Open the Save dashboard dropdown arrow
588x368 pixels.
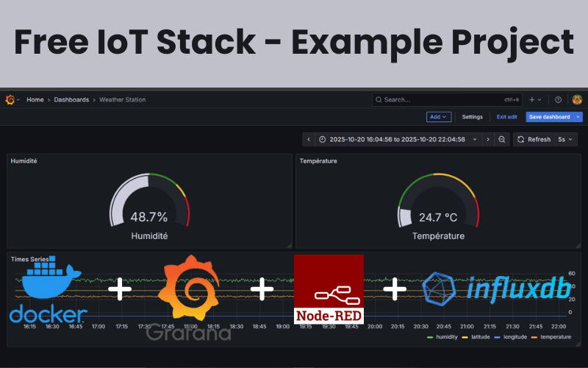click(578, 117)
